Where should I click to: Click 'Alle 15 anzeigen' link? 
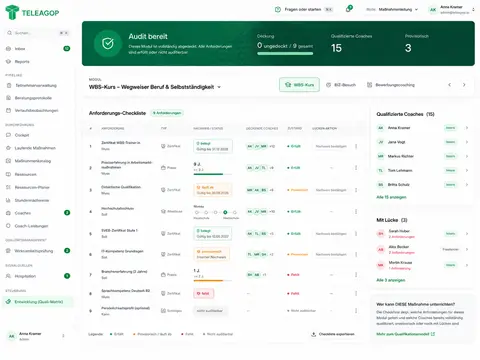pyautogui.click(x=391, y=197)
